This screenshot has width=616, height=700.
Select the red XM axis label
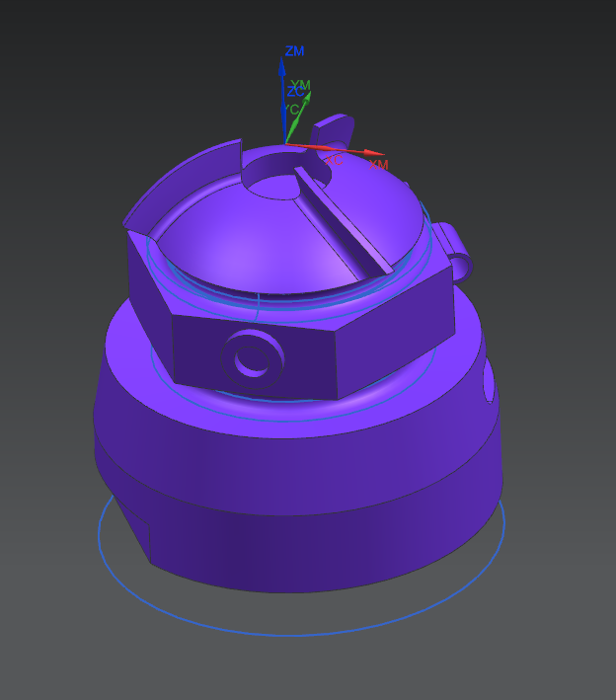pos(378,164)
